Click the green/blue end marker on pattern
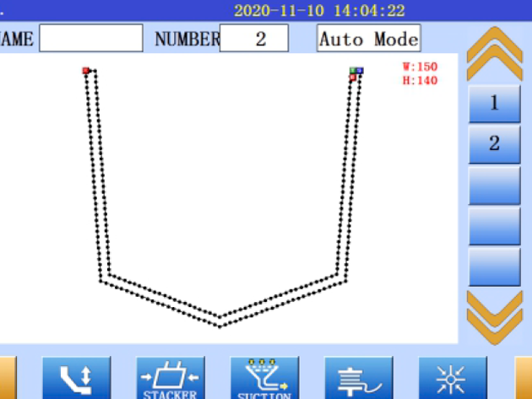The width and height of the screenshot is (532, 399). 357,72
